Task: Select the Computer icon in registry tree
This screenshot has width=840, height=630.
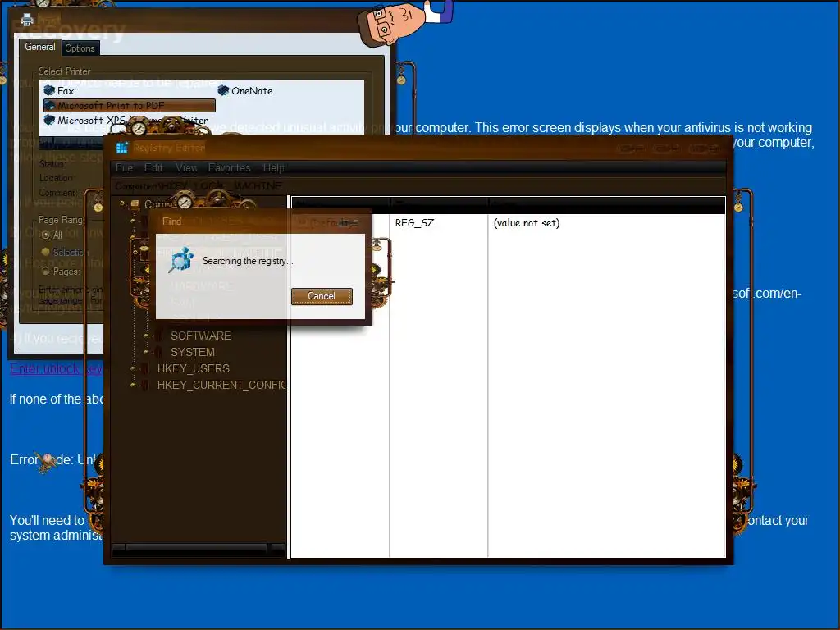Action: click(135, 204)
